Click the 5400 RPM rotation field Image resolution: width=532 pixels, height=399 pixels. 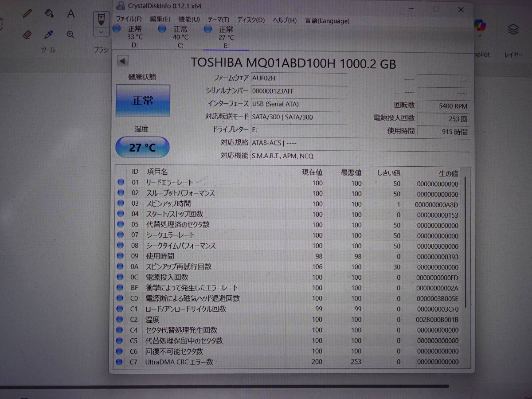click(x=443, y=106)
